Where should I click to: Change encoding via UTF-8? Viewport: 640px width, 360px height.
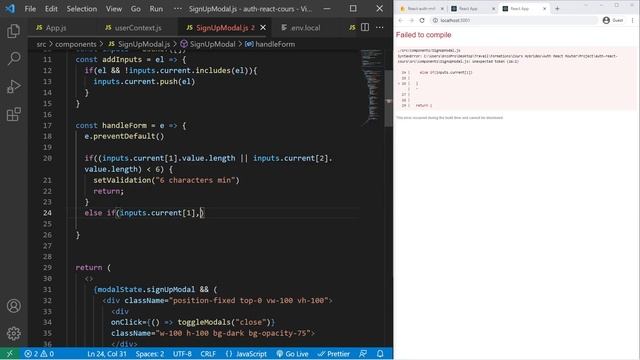[182, 354]
